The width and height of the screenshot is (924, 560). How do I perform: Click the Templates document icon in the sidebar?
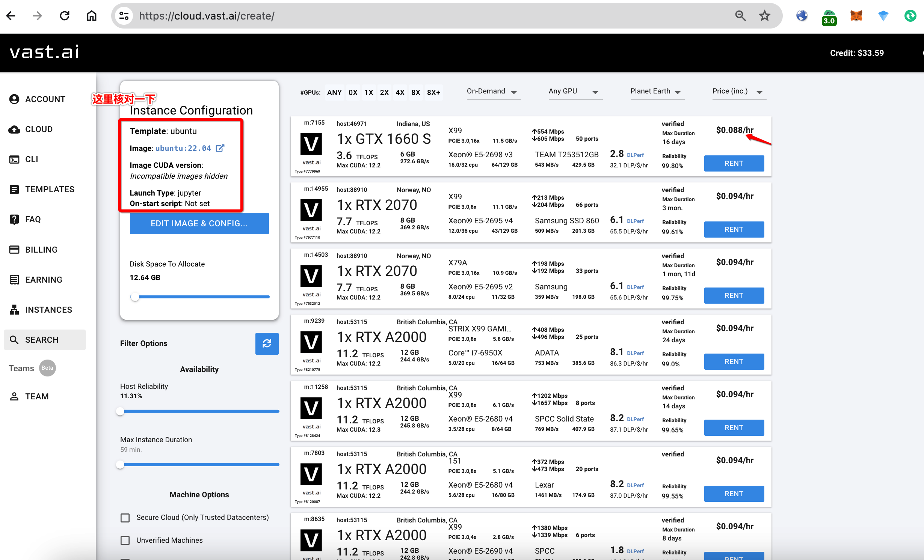click(14, 190)
